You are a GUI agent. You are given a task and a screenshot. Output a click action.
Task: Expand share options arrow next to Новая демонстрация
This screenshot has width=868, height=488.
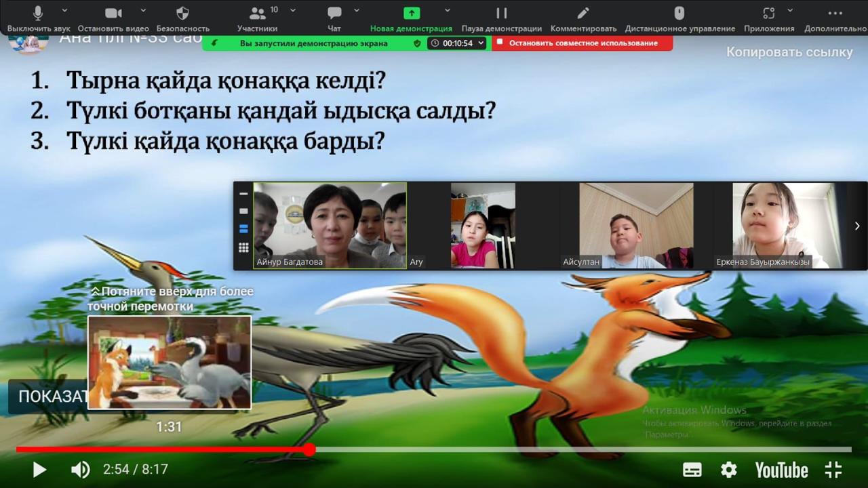(x=447, y=11)
